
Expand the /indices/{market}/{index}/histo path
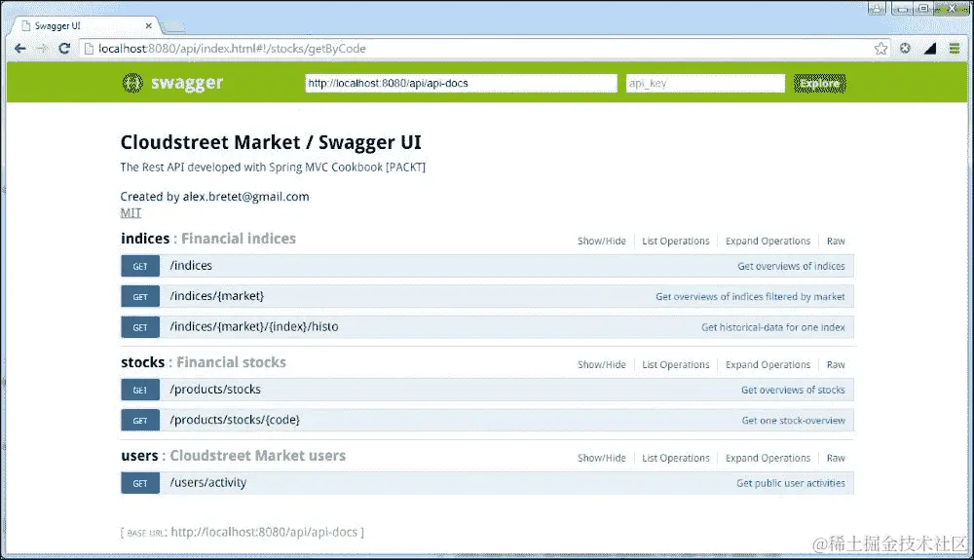pyautogui.click(x=254, y=326)
